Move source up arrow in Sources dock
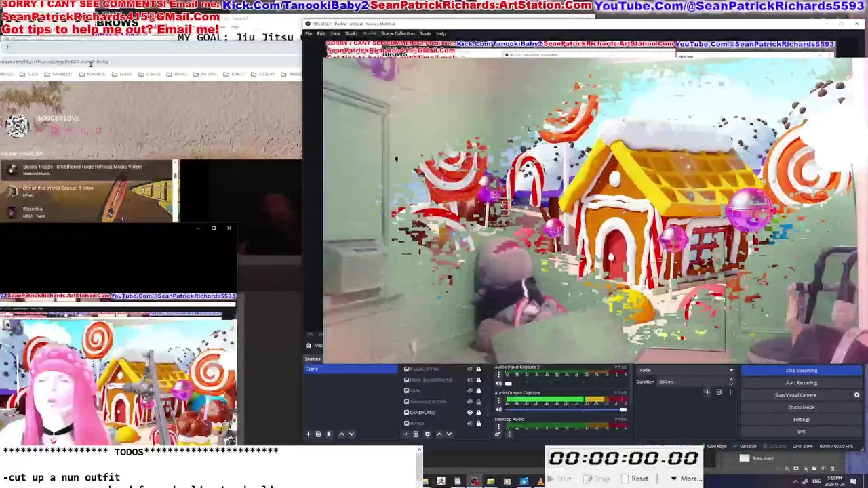The width and height of the screenshot is (868, 488). (439, 434)
